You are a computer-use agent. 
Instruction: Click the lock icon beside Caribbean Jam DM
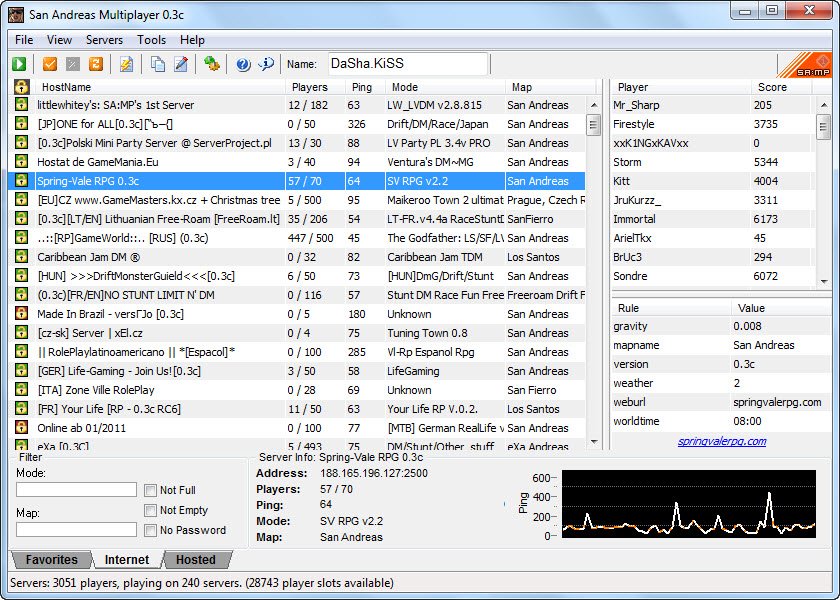tap(21, 257)
